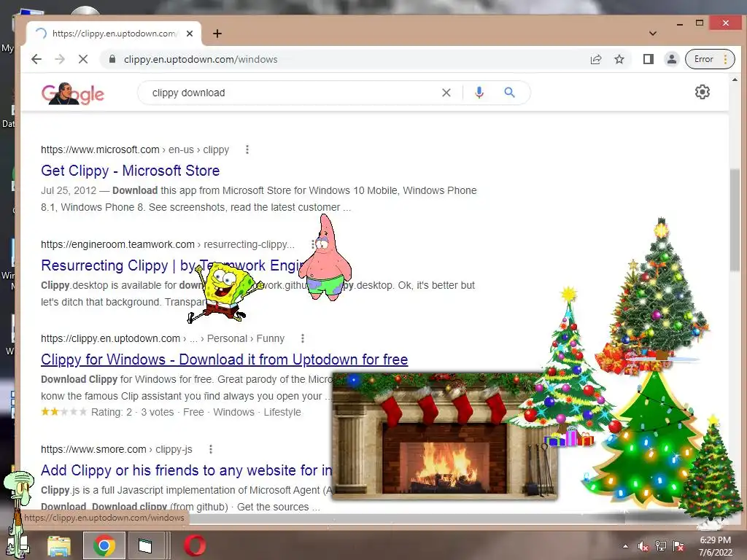This screenshot has height=560, width=747.
Task: Click the page vertical scrollbar thumb
Action: click(x=735, y=220)
